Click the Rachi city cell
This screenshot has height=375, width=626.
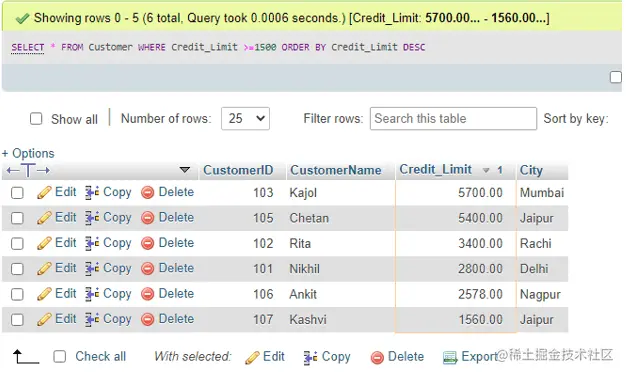point(542,244)
